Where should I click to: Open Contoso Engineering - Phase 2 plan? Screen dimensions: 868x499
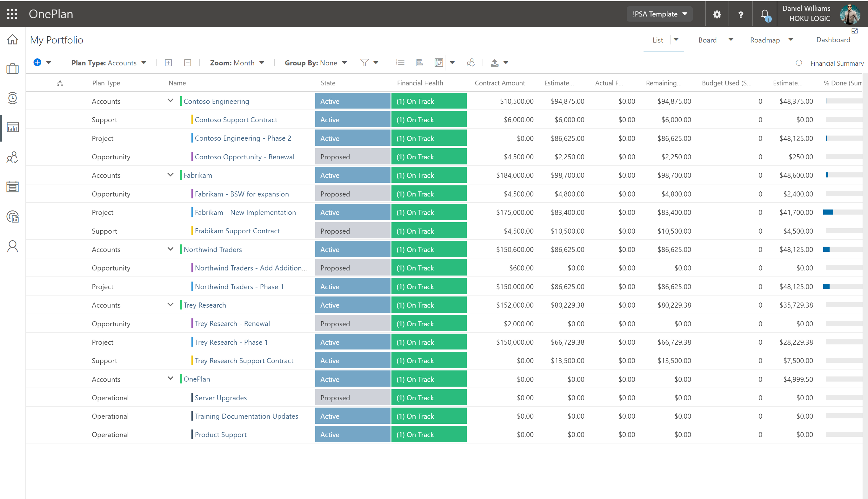coord(243,138)
